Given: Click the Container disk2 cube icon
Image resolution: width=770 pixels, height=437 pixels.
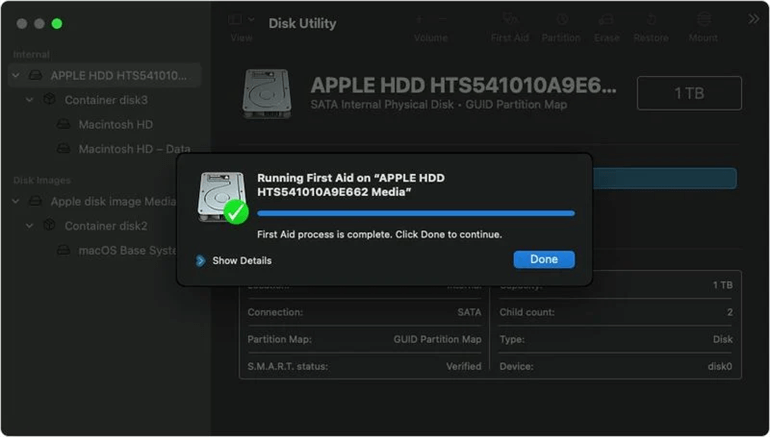Looking at the screenshot, I should click(x=49, y=225).
